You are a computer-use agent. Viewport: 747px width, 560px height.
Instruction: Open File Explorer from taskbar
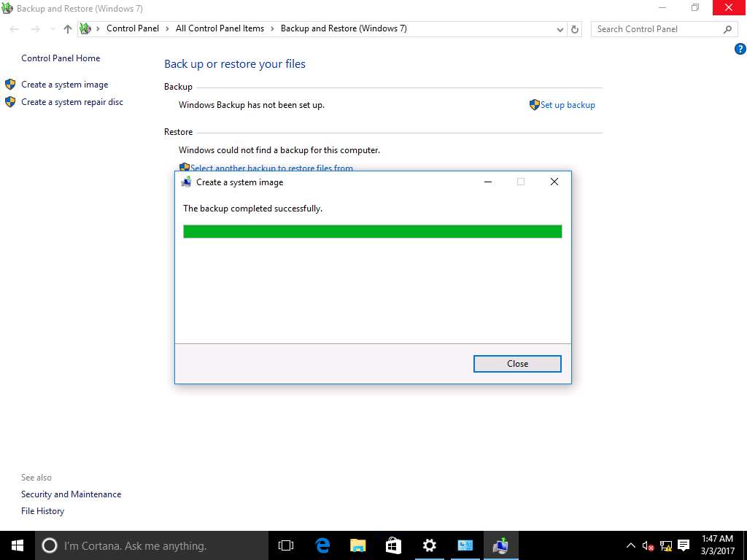click(x=357, y=545)
